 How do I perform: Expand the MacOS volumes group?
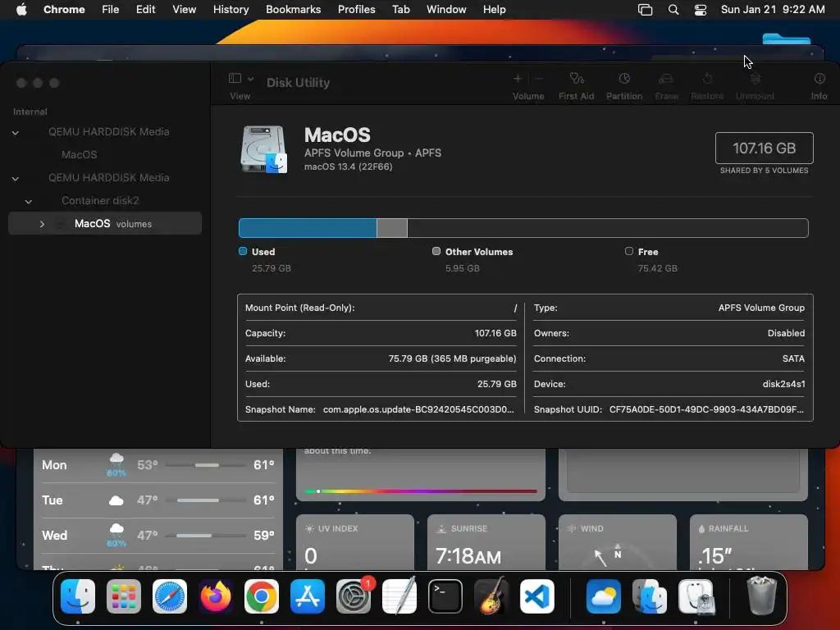coord(42,224)
